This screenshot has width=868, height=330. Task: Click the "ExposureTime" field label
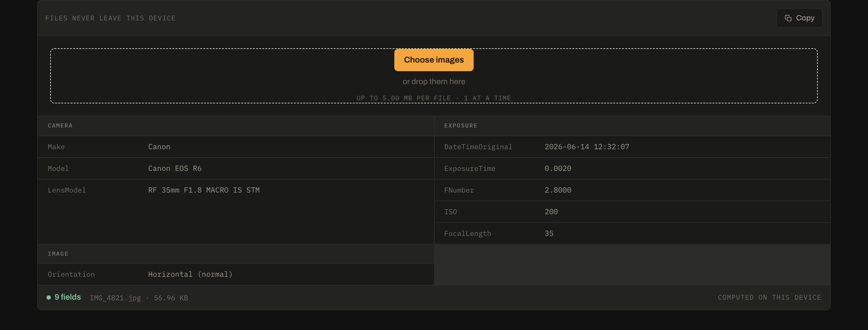469,168
